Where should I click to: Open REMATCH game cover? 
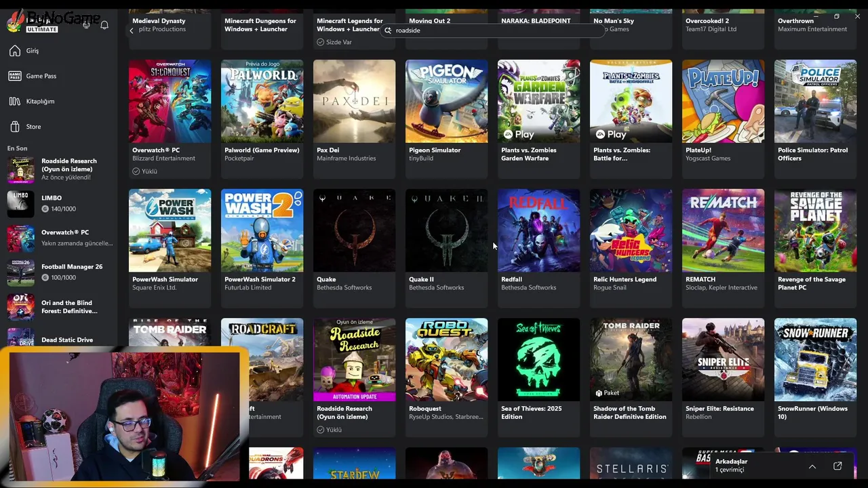tap(723, 230)
